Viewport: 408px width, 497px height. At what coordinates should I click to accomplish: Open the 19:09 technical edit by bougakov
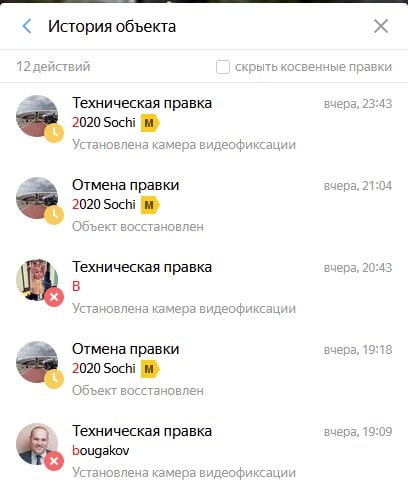click(204, 452)
